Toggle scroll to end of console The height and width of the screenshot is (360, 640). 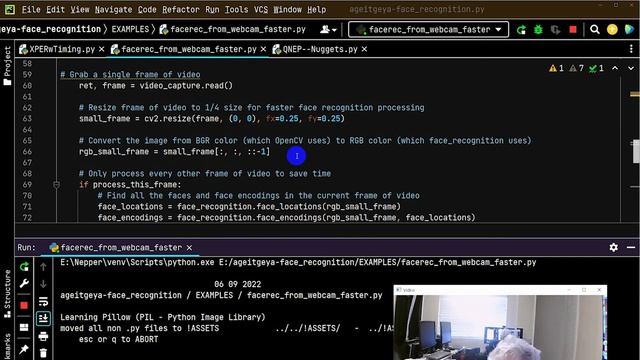click(43, 318)
